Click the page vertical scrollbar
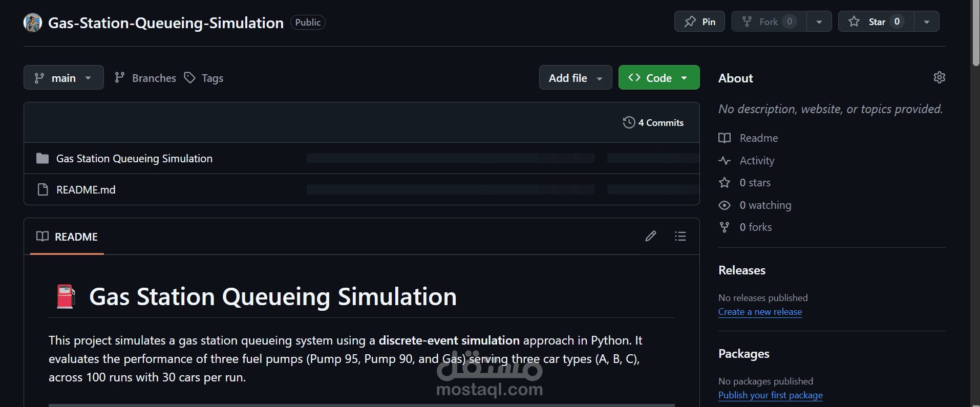The image size is (980, 407). pos(975,203)
